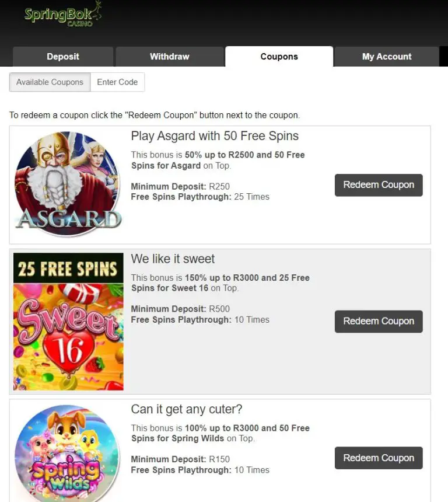Redeem the Sweet 16 coupon
448x502 pixels.
point(379,321)
